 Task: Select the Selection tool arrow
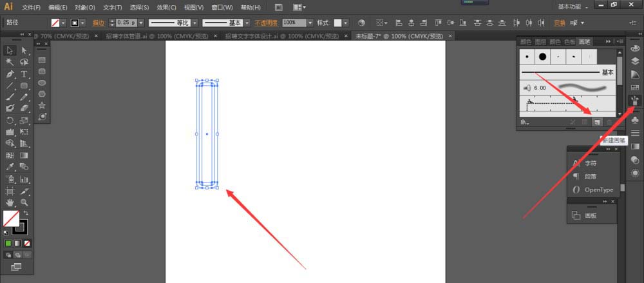(10, 50)
